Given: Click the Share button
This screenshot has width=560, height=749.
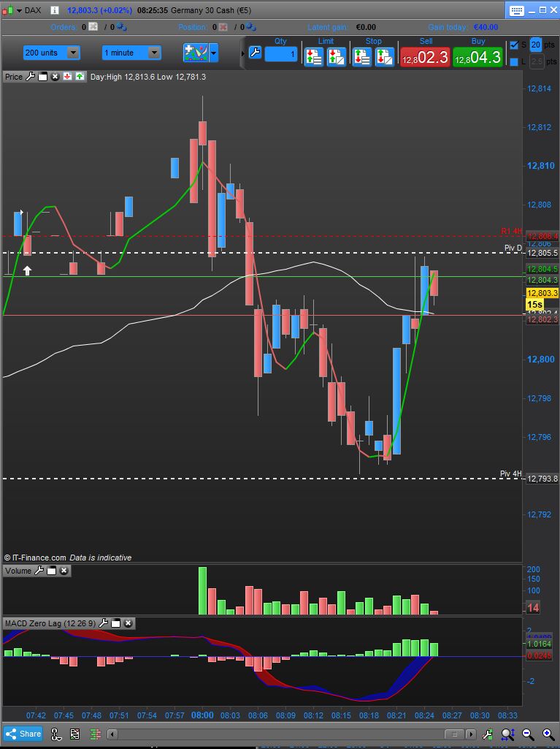Looking at the screenshot, I should click(x=23, y=734).
